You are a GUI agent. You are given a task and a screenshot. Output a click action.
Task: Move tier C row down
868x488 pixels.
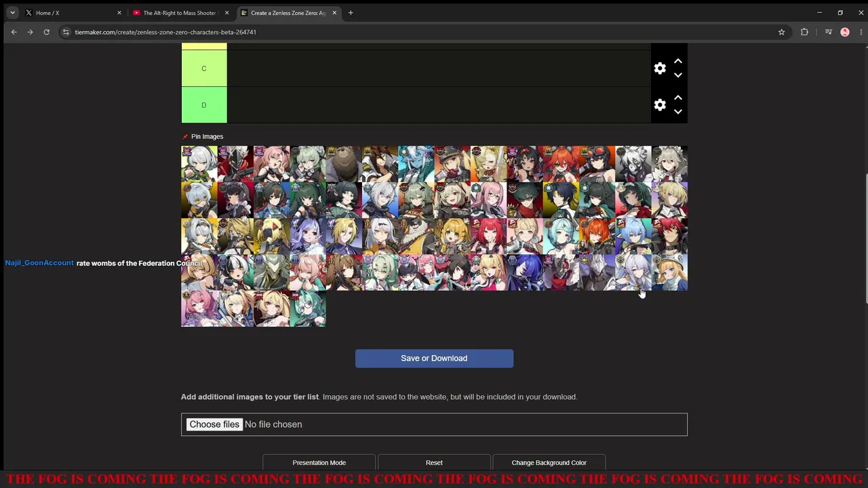677,75
